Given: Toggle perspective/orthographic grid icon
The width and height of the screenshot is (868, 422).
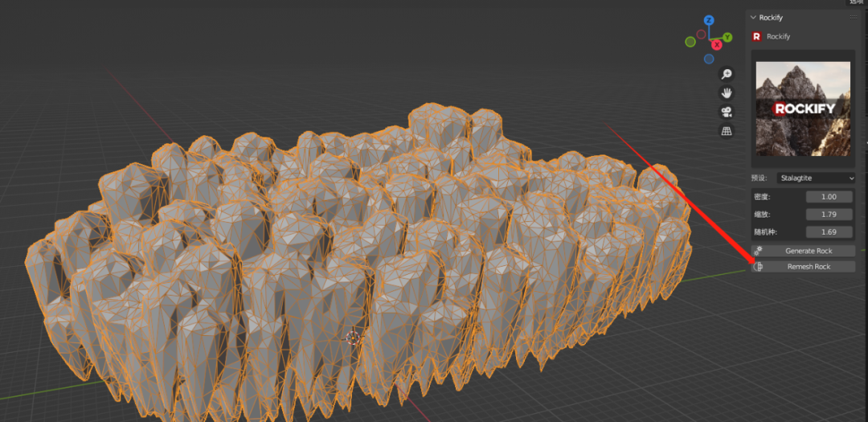Looking at the screenshot, I should point(727,131).
